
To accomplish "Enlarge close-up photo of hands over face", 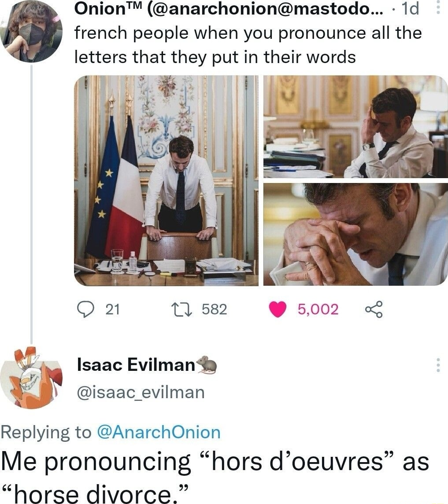I will 356,234.
